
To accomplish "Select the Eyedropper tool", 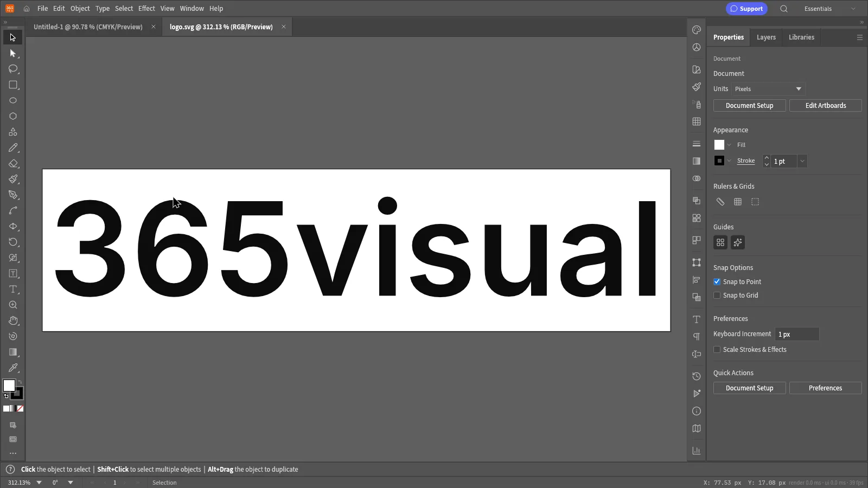I will [x=13, y=368].
